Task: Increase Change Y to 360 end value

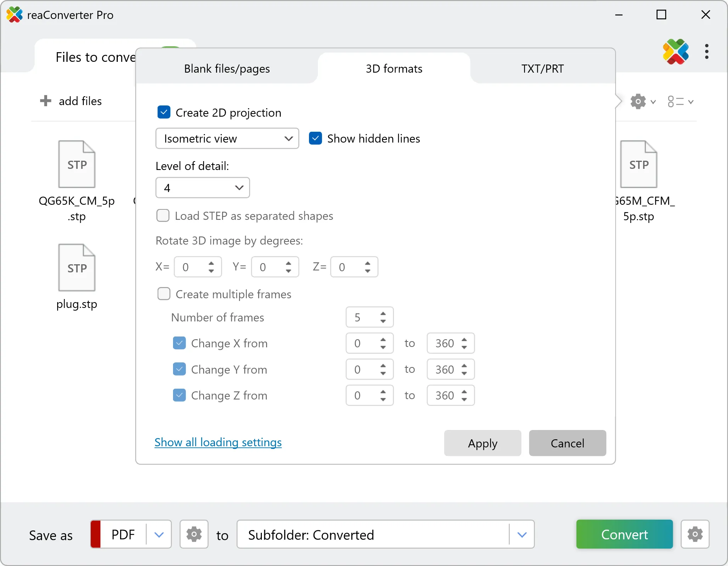Action: pyautogui.click(x=464, y=365)
